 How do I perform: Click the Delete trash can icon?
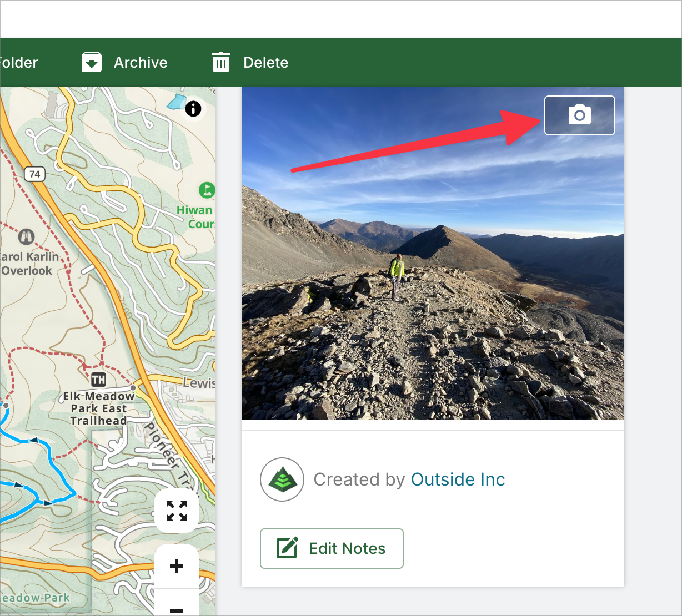pos(221,63)
